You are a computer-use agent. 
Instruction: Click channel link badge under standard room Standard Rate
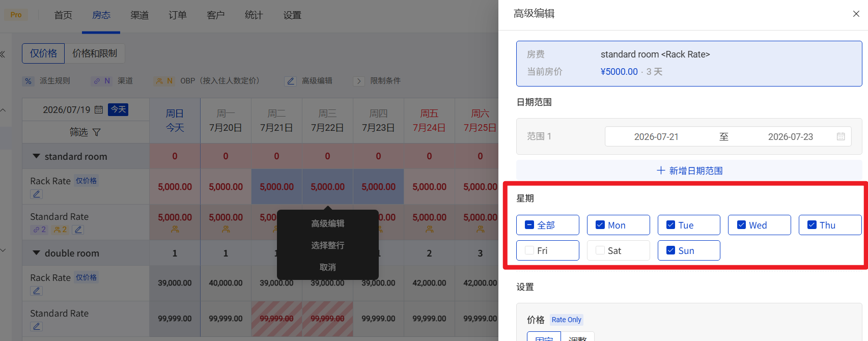point(40,230)
